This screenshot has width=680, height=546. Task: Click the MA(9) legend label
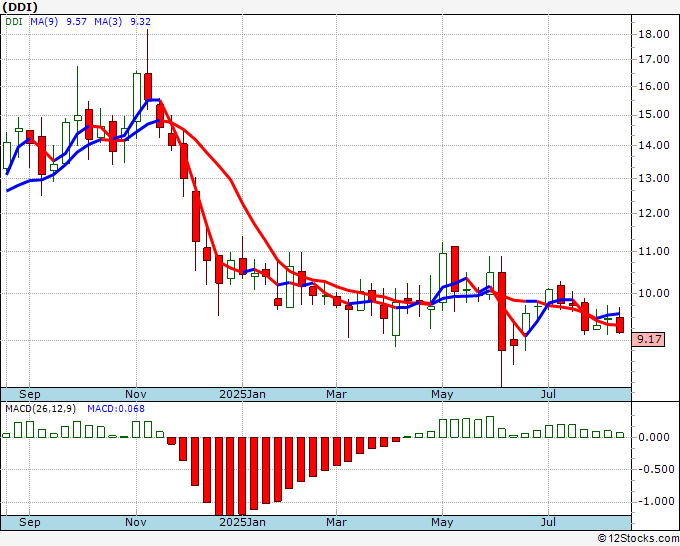tap(44, 21)
